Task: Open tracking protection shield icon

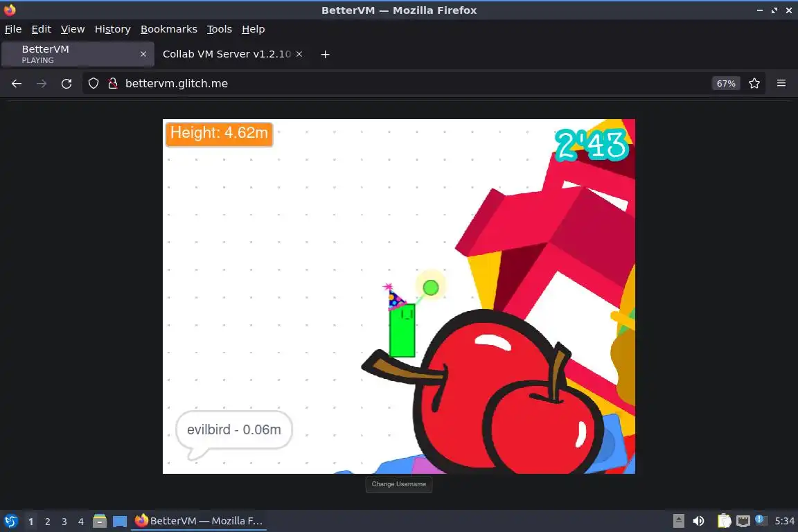Action: pos(94,84)
